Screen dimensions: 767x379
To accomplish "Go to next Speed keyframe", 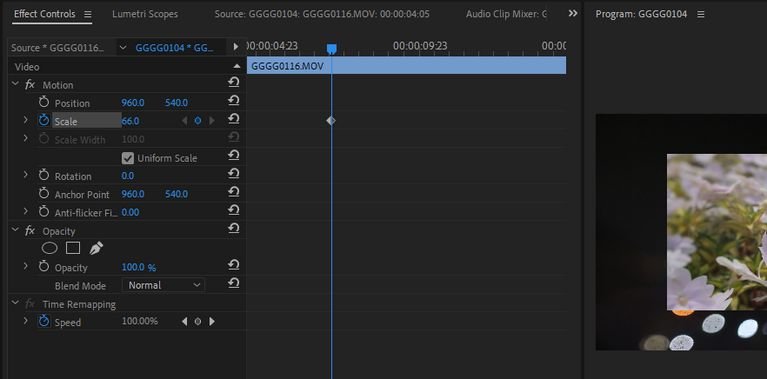I will (212, 321).
